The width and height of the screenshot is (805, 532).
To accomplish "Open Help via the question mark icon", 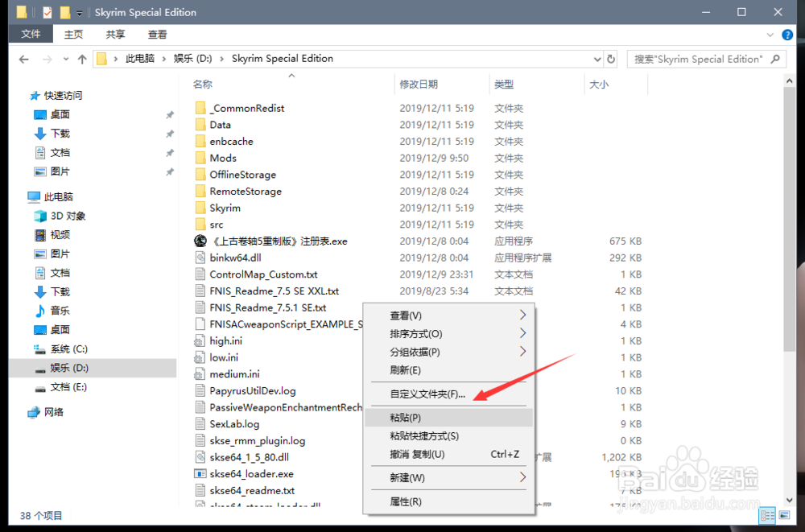I will pos(786,35).
